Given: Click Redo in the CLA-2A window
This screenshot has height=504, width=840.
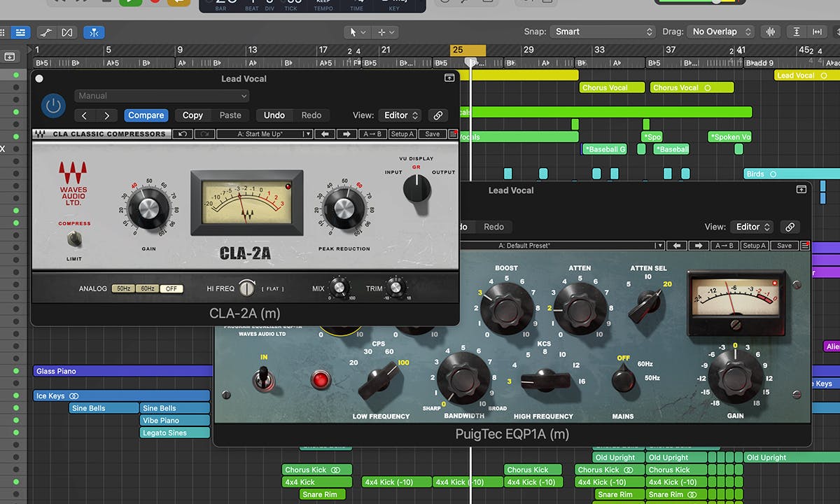Looking at the screenshot, I should [311, 115].
